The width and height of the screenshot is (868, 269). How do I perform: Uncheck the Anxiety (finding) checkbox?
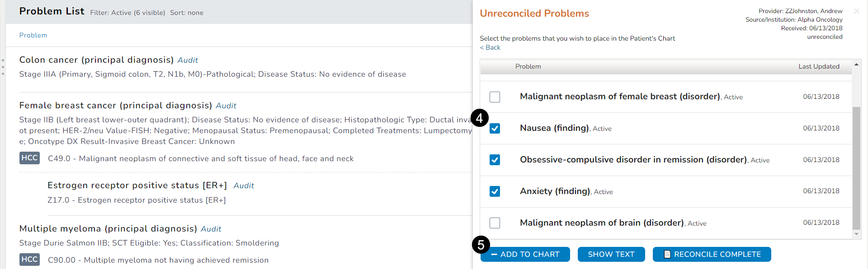pos(495,191)
